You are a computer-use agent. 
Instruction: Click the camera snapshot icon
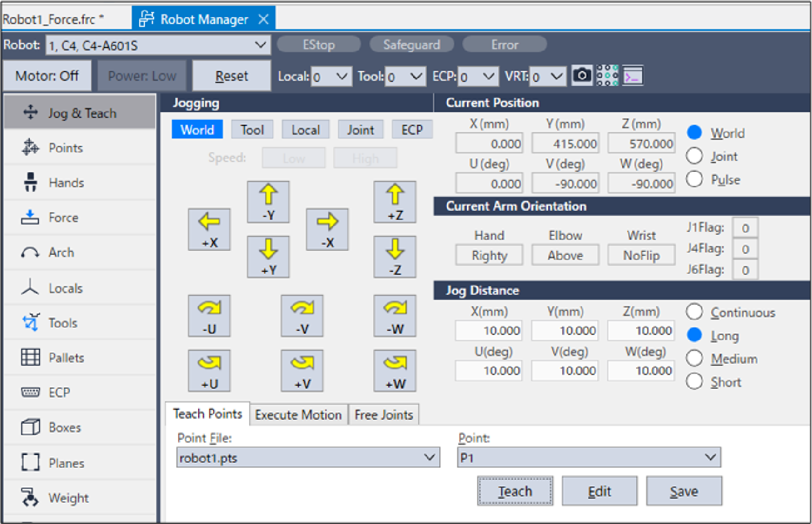click(x=582, y=76)
